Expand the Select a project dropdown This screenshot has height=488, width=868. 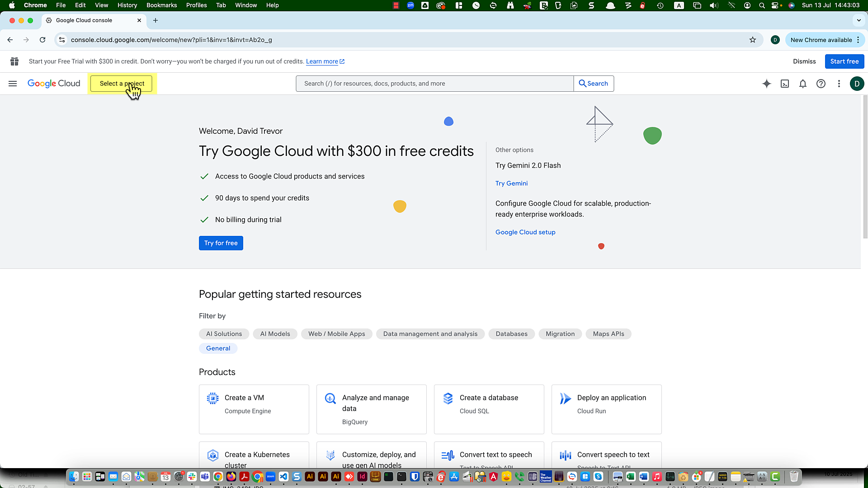(122, 84)
